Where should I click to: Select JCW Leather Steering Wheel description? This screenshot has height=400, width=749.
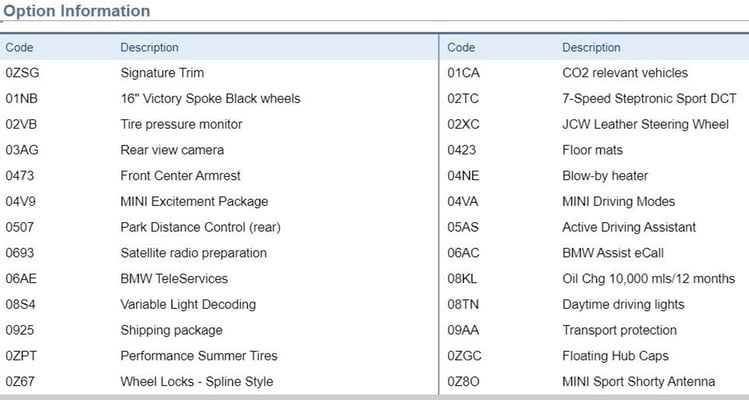coord(645,124)
